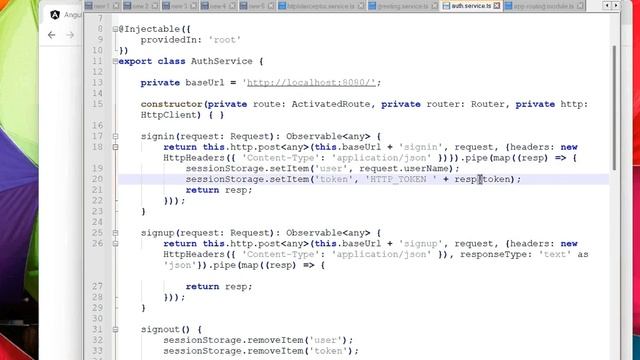Click 'signin' string on line 18

421,147
